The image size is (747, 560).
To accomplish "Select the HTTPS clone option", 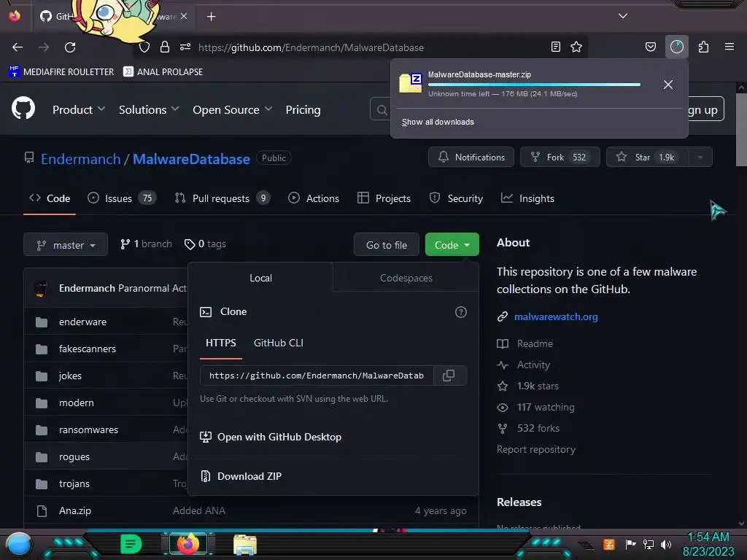I will pyautogui.click(x=220, y=343).
